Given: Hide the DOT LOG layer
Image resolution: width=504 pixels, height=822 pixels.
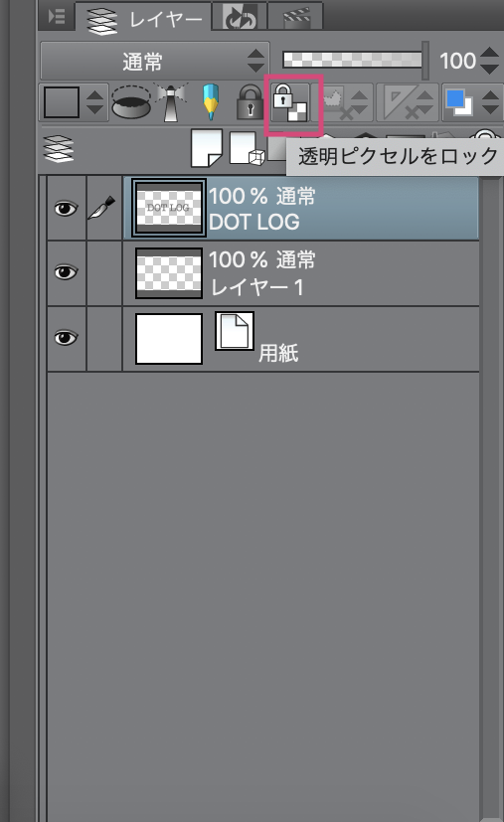Looking at the screenshot, I should (x=66, y=208).
